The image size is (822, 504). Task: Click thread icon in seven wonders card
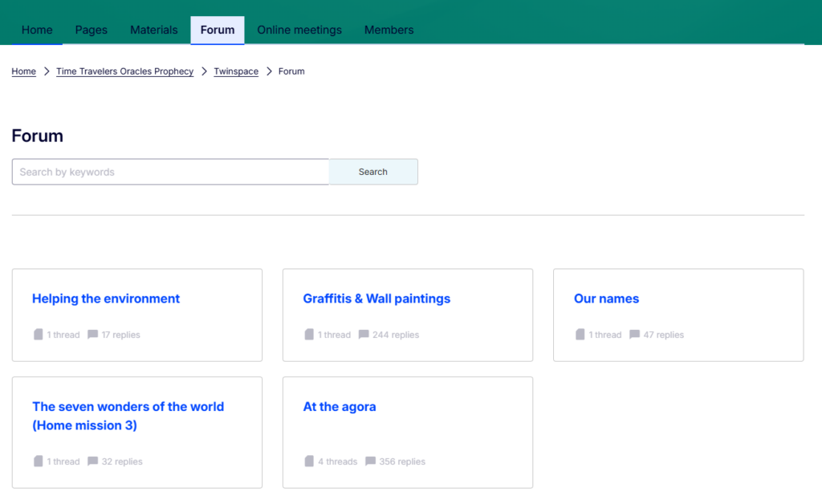pyautogui.click(x=39, y=461)
